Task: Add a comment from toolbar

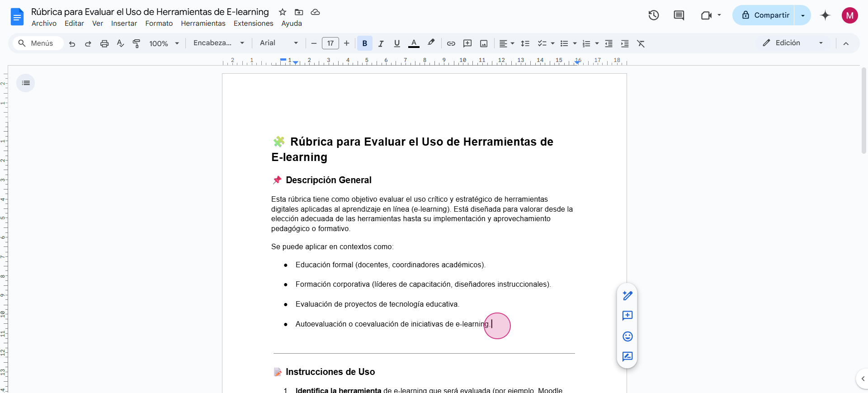Action: [x=467, y=43]
